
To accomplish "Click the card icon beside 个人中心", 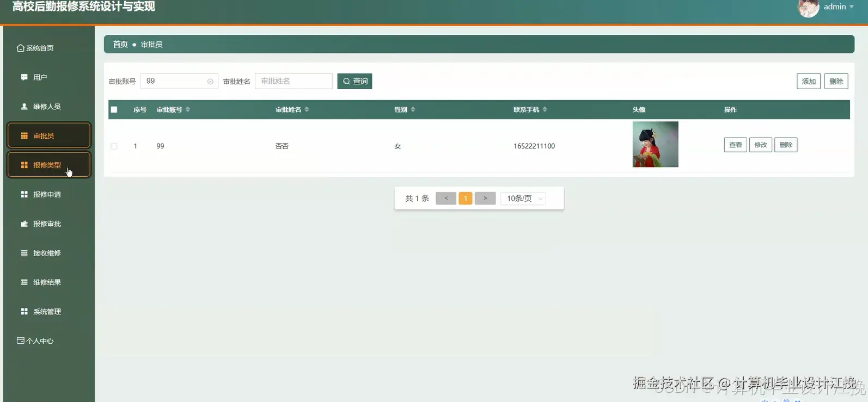I will coord(21,341).
